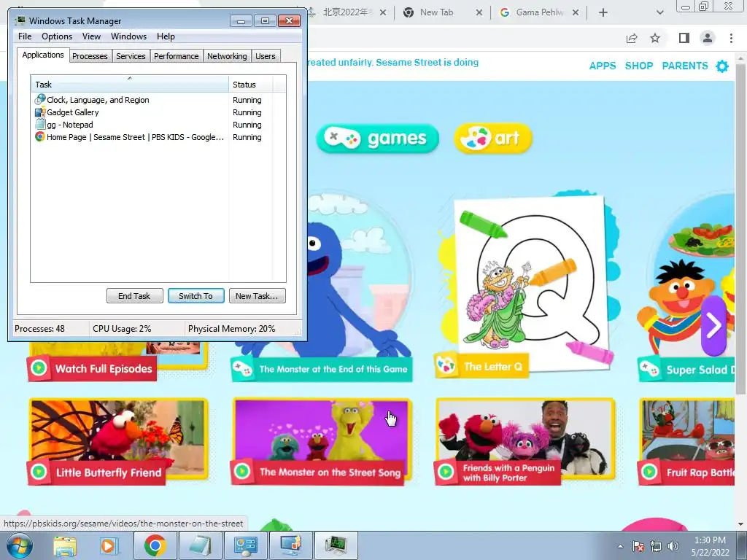Show hidden tray icons arrow

[620, 546]
